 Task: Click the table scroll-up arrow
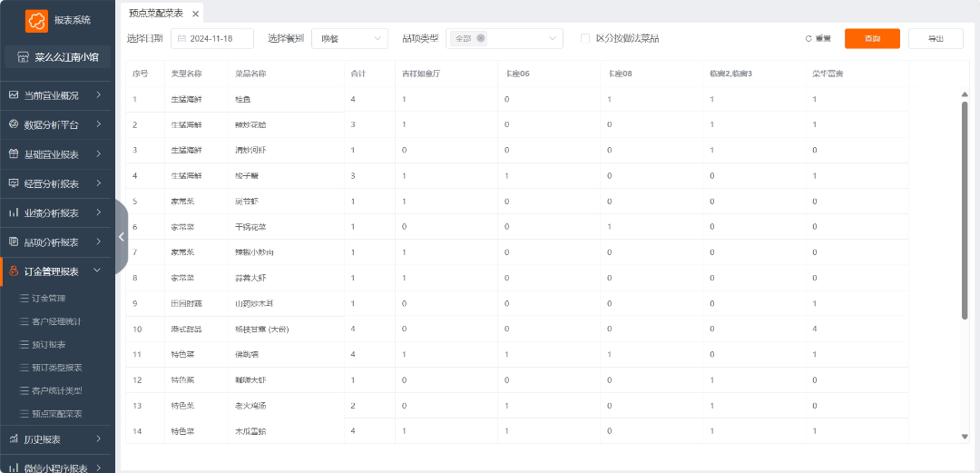[x=965, y=94]
